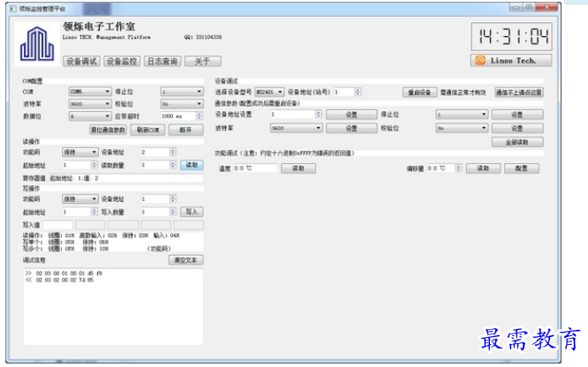
Task: Open the 数据位 dropdown
Action: (x=90, y=116)
